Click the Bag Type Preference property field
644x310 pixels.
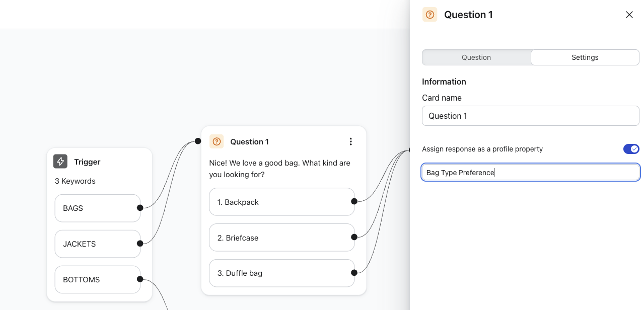pyautogui.click(x=530, y=173)
